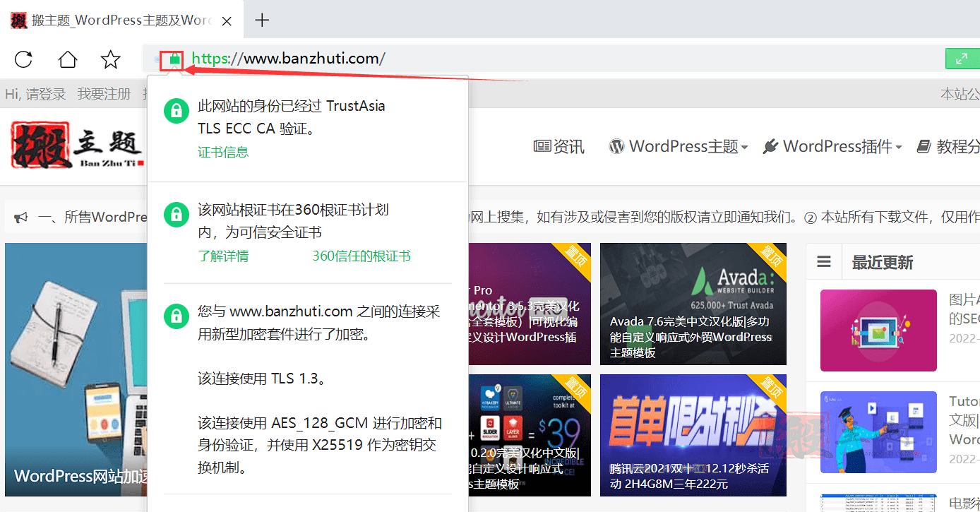980x512 pixels.
Task: Click lock icon beside 360根证书计划 text
Action: point(176,215)
